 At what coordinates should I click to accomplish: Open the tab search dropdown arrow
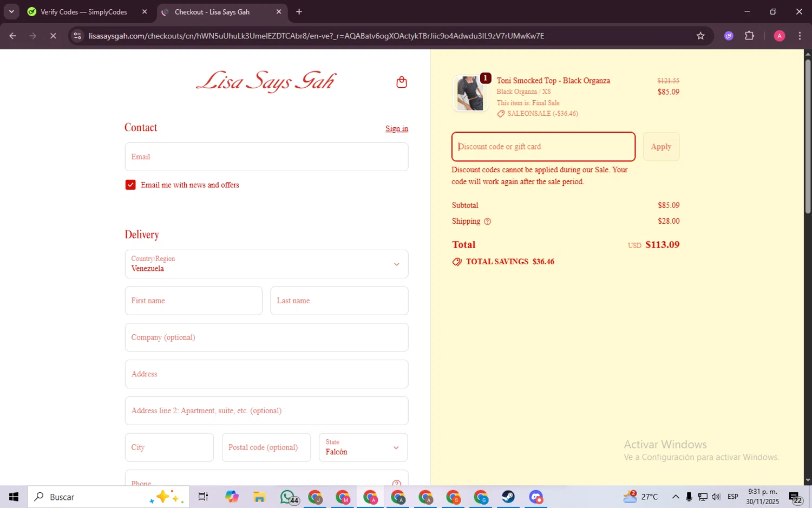[11, 11]
